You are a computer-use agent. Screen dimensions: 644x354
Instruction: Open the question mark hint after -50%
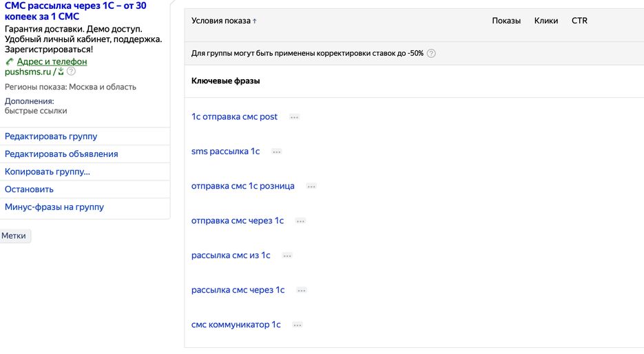[431, 54]
